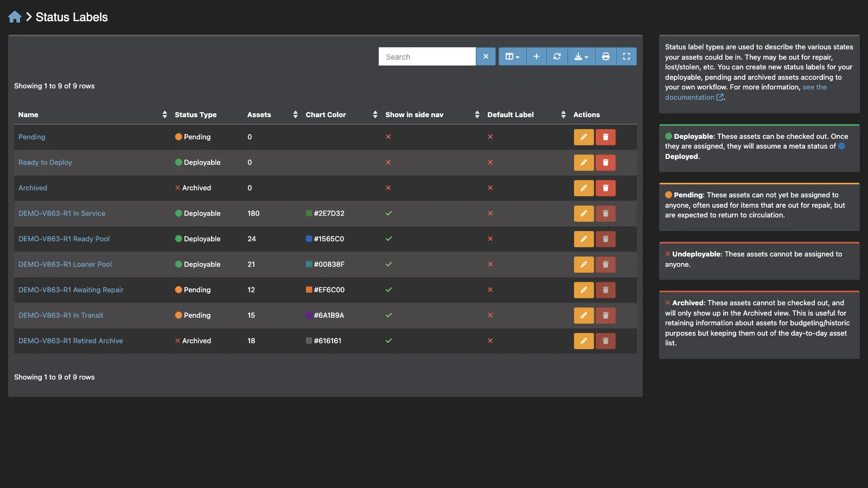
Task: Click the #2E7D32 green color swatch
Action: [309, 214]
